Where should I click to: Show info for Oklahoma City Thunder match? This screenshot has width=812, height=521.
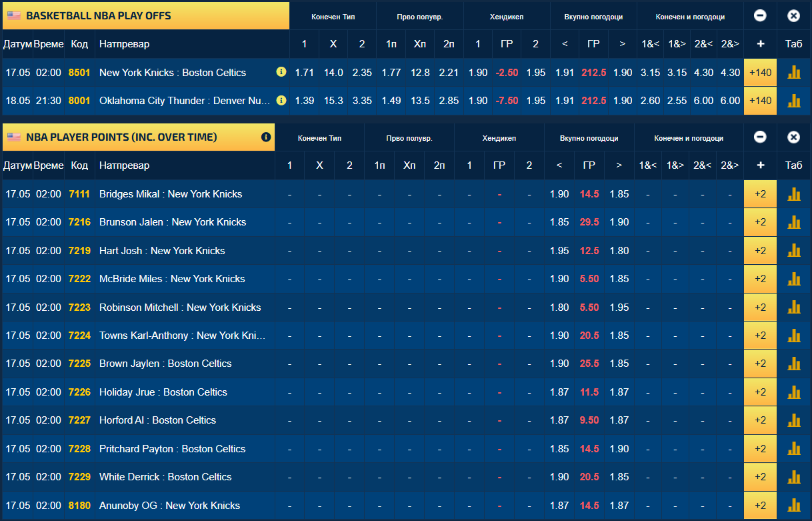281,101
